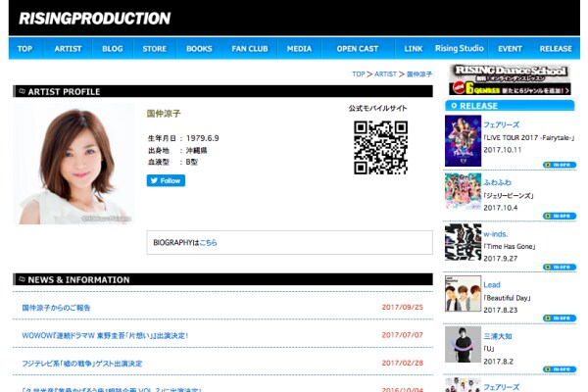Click the w-inds. Time Has Gone cover
This screenshot has width=588, height=392.
click(463, 242)
